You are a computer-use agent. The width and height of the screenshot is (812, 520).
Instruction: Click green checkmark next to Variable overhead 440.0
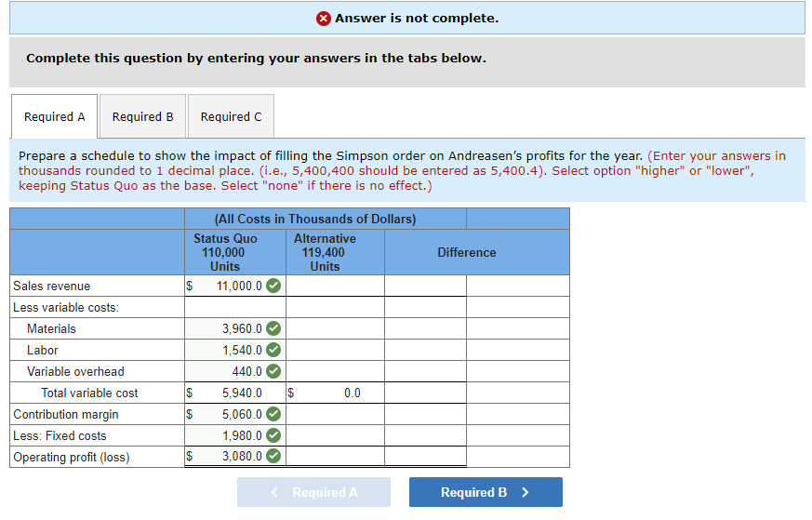point(273,371)
